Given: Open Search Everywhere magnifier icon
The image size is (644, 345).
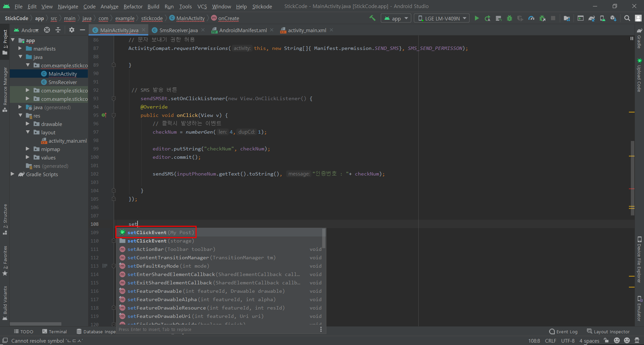Looking at the screenshot, I should [x=627, y=18].
